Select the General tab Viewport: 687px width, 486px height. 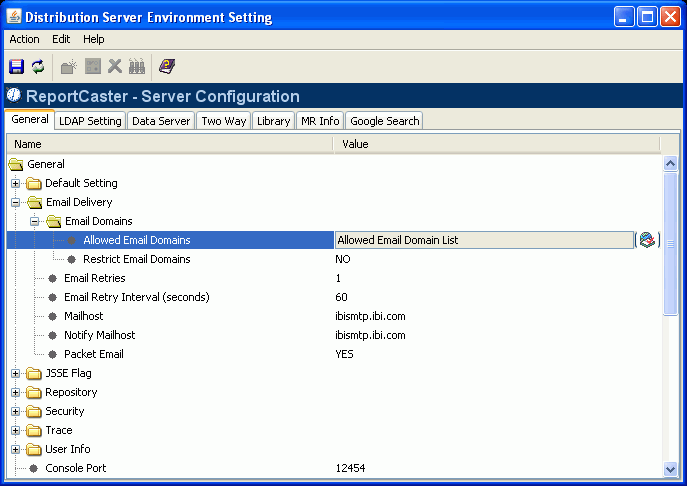pos(30,119)
